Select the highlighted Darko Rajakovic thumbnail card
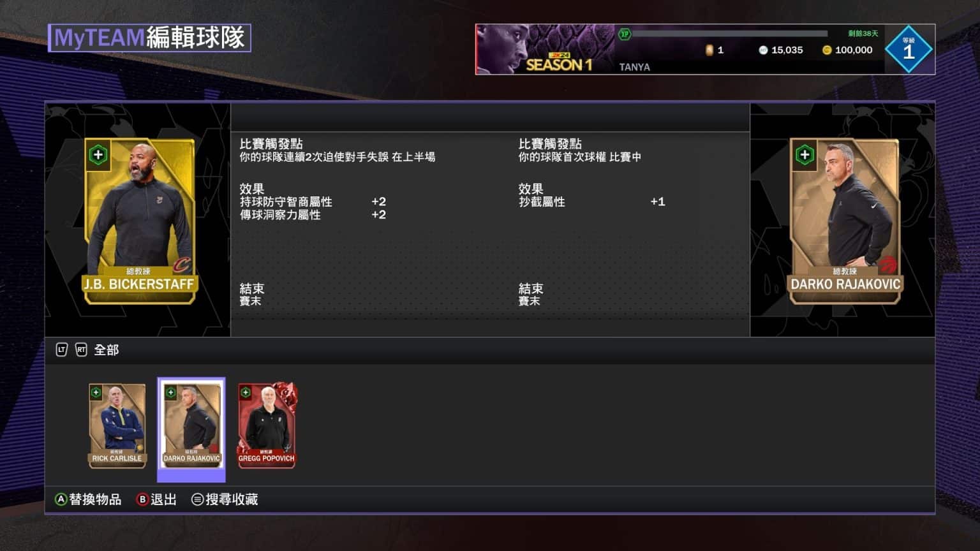980x551 pixels. [x=191, y=425]
